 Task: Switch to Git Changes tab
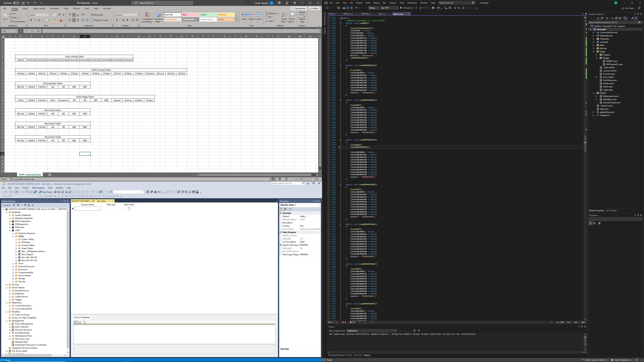coord(611,211)
